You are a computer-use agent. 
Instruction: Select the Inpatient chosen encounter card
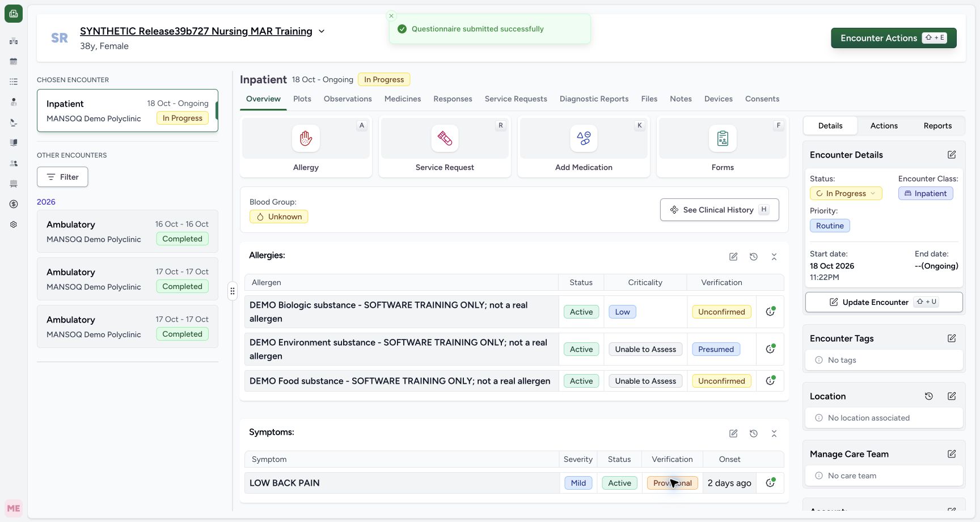[128, 111]
